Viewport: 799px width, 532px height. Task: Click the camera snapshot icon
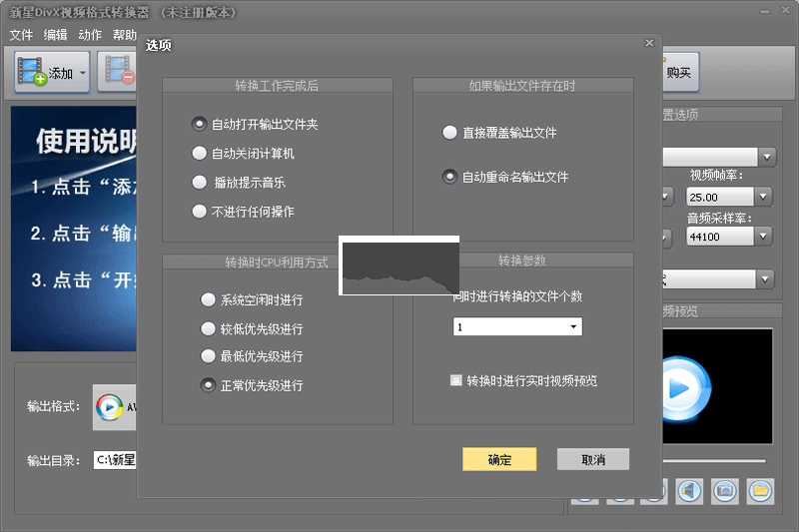(x=724, y=490)
